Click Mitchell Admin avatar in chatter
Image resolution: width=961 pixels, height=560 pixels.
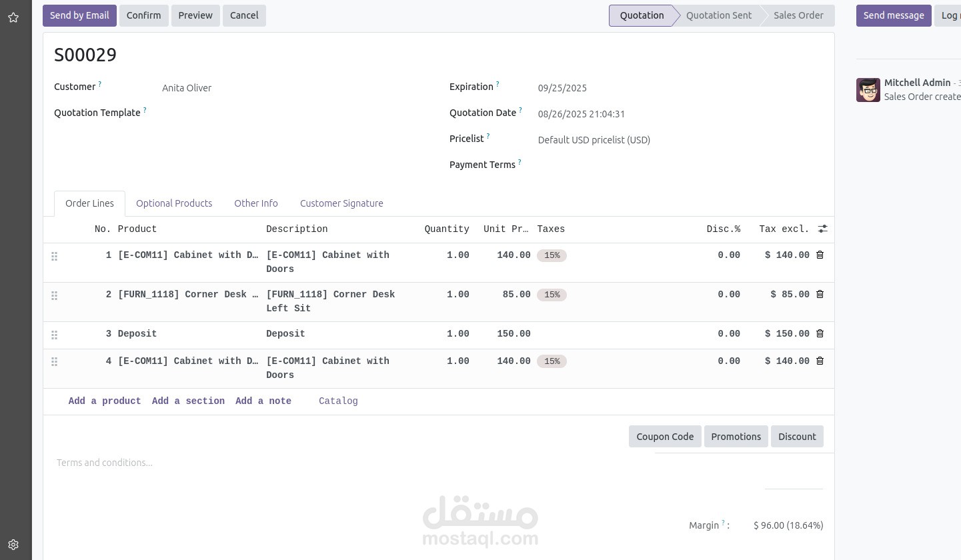(x=868, y=90)
